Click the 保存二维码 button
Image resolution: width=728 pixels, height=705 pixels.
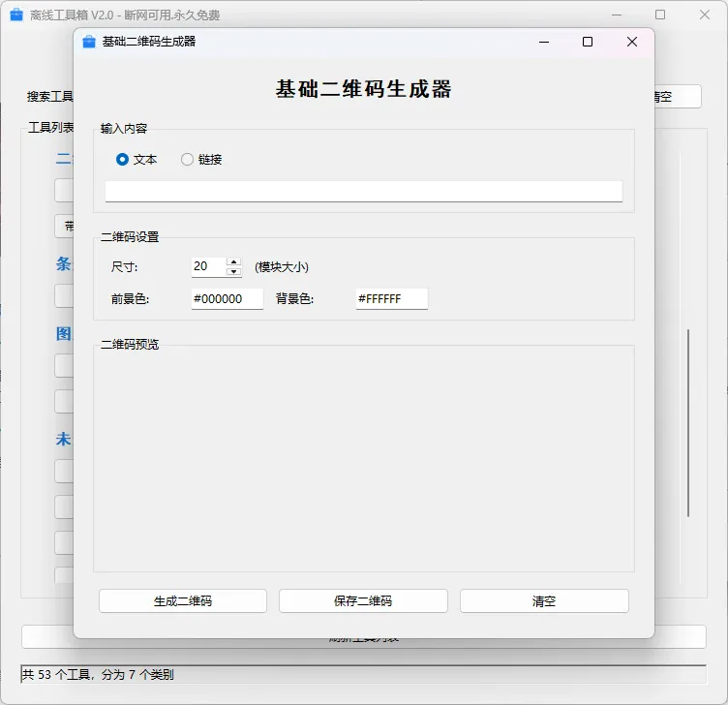tap(363, 601)
